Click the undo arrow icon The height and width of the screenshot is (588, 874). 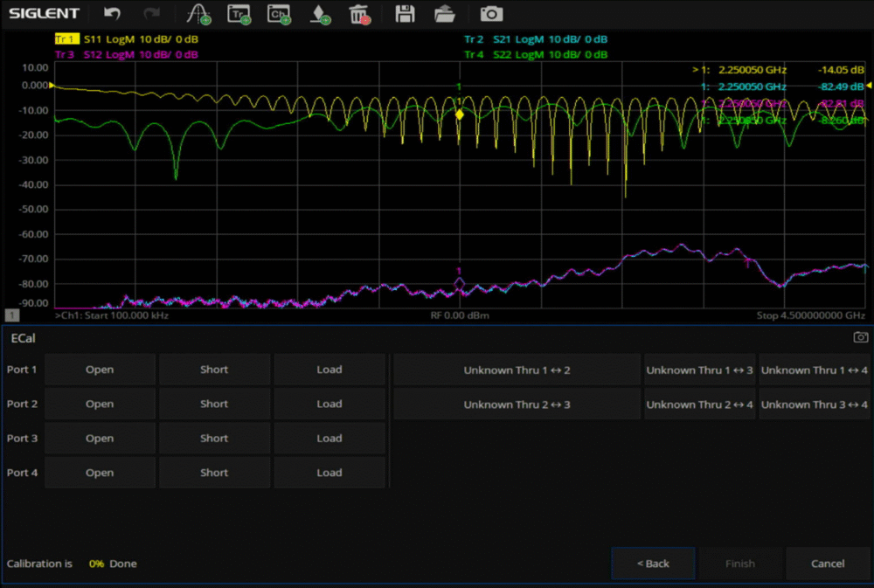tap(112, 13)
